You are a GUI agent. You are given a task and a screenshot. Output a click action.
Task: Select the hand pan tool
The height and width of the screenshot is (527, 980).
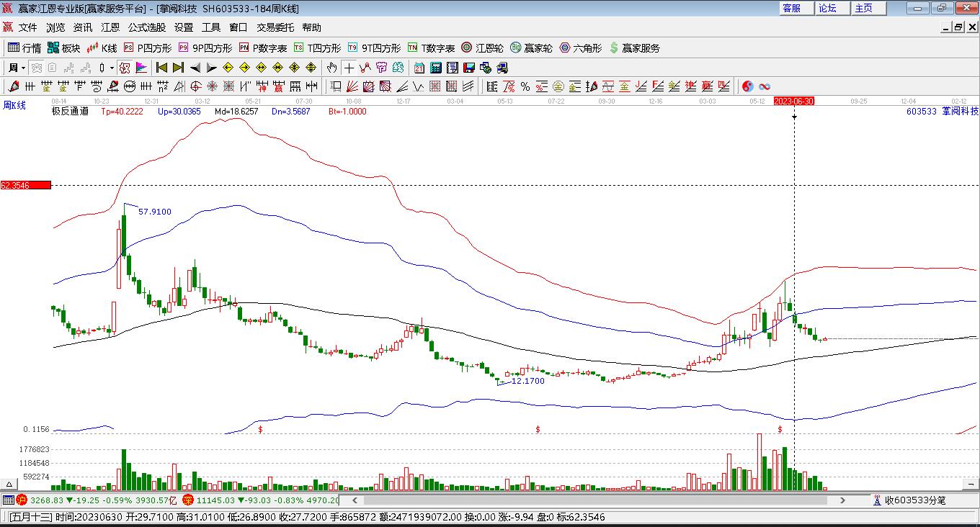tap(331, 68)
